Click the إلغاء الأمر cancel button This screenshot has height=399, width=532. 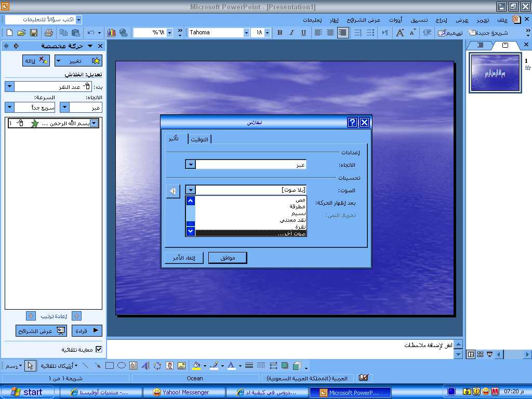(184, 258)
